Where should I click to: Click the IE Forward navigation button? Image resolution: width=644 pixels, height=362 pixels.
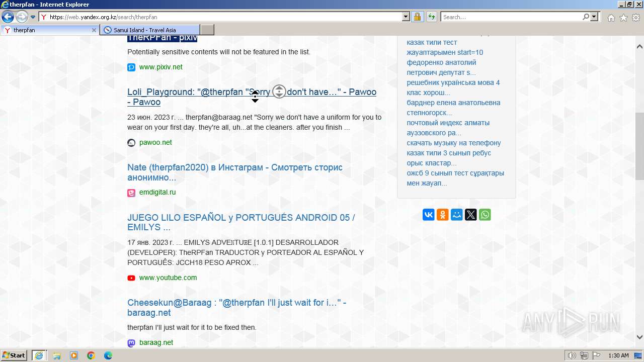[x=22, y=17]
